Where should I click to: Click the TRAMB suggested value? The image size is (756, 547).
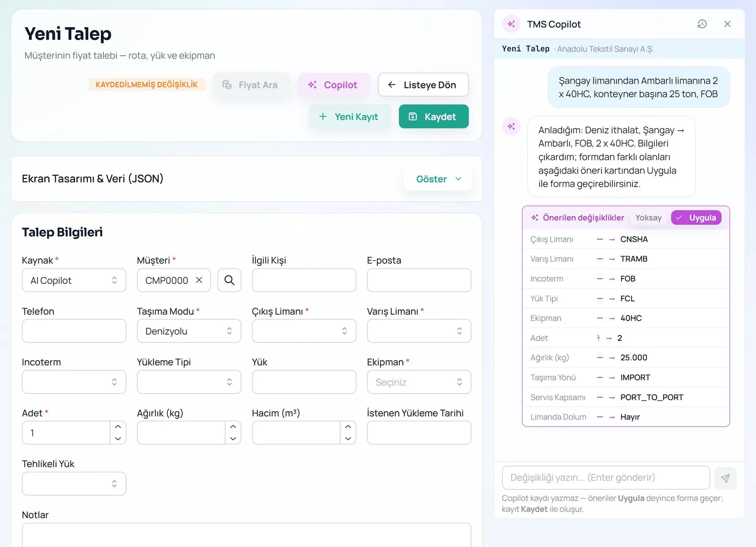click(x=634, y=259)
